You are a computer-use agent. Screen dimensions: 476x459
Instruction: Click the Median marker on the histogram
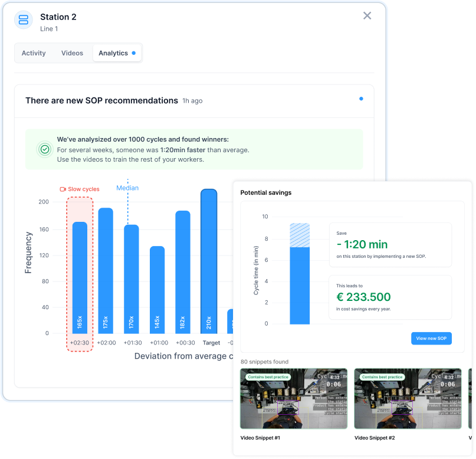[x=127, y=188]
